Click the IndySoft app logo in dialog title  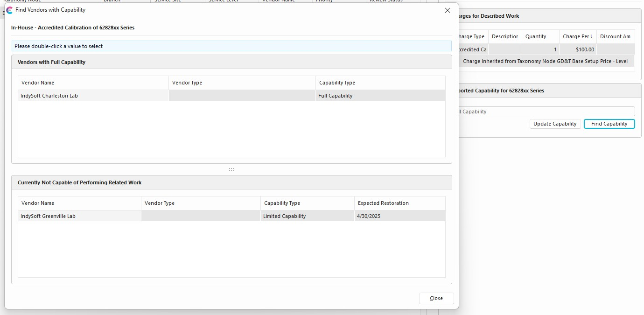pyautogui.click(x=9, y=10)
